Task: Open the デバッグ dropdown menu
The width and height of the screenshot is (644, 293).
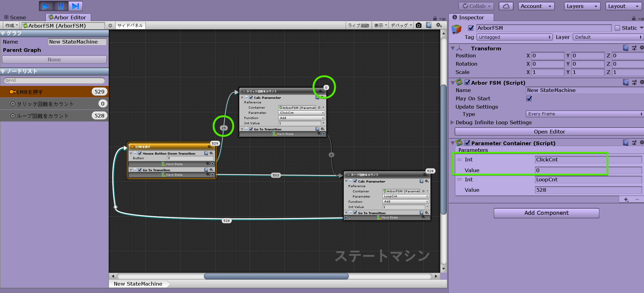Action: point(401,25)
